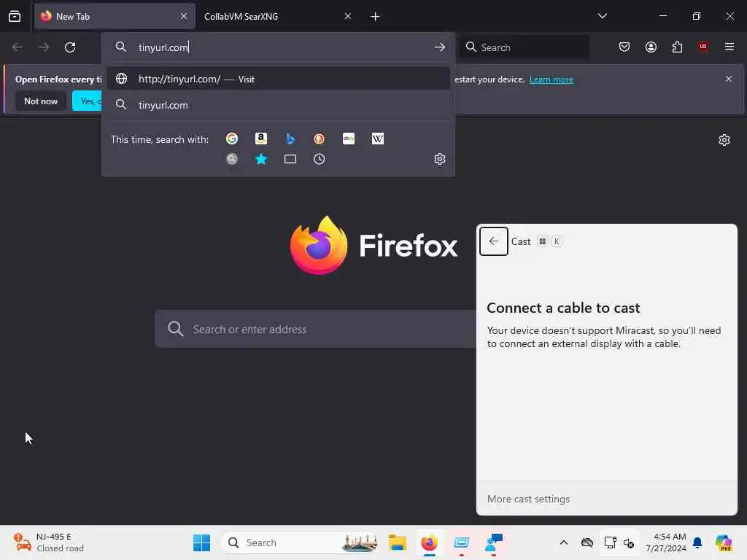
Task: Click the address bar containing tinyurl.com
Action: point(278,47)
